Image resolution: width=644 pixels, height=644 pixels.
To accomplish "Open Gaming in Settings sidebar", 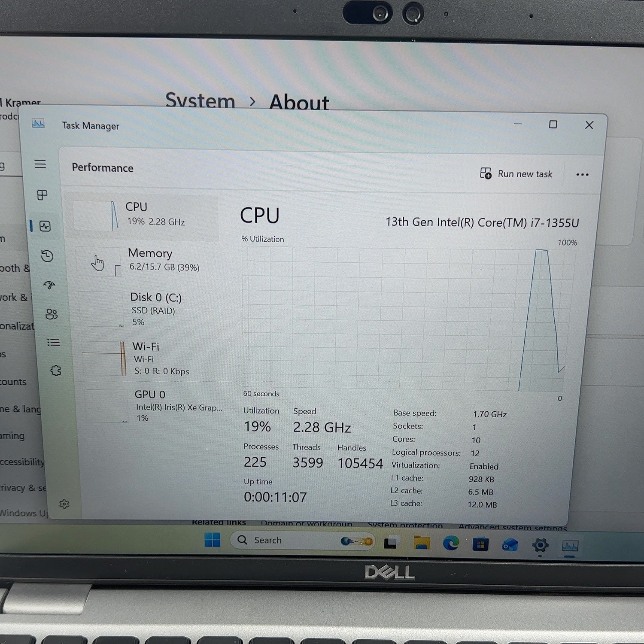I will coord(12,436).
